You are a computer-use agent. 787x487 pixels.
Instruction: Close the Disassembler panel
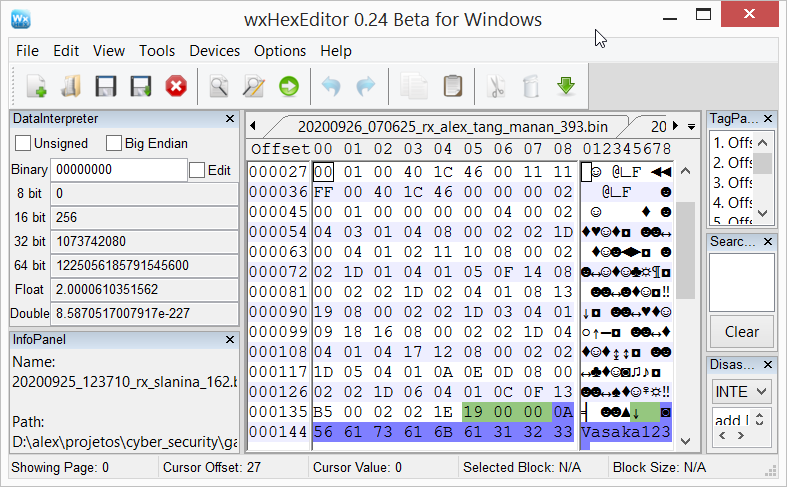(768, 364)
